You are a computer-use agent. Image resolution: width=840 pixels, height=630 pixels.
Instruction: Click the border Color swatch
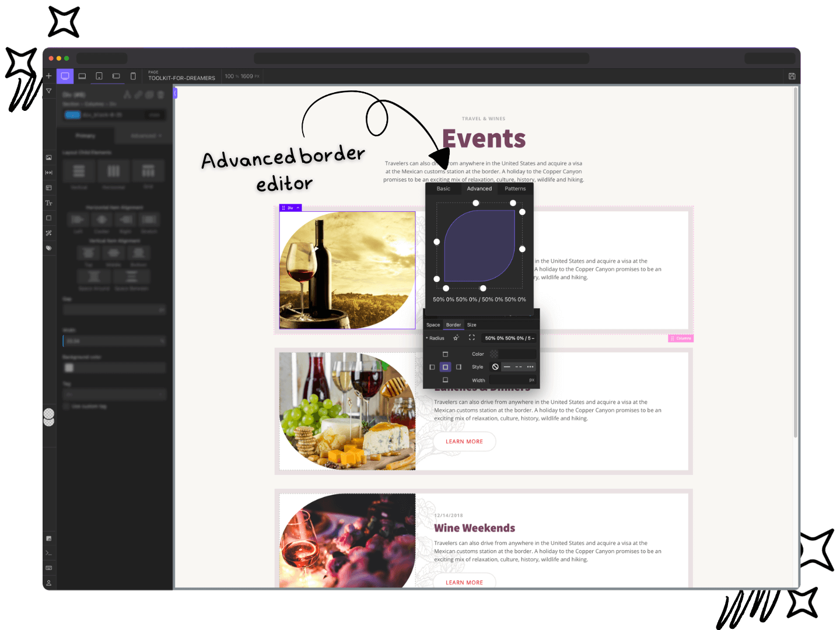(x=494, y=354)
